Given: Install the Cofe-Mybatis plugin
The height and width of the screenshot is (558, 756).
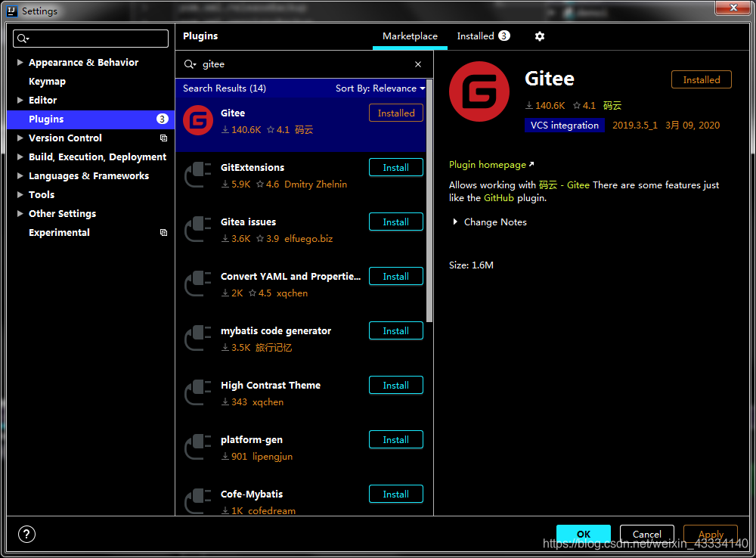Looking at the screenshot, I should coord(396,494).
